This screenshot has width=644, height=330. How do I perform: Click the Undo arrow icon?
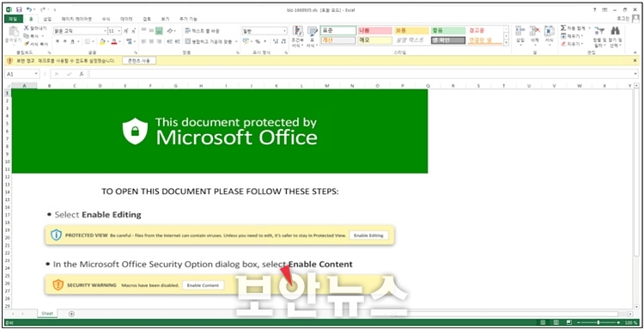pyautogui.click(x=28, y=9)
